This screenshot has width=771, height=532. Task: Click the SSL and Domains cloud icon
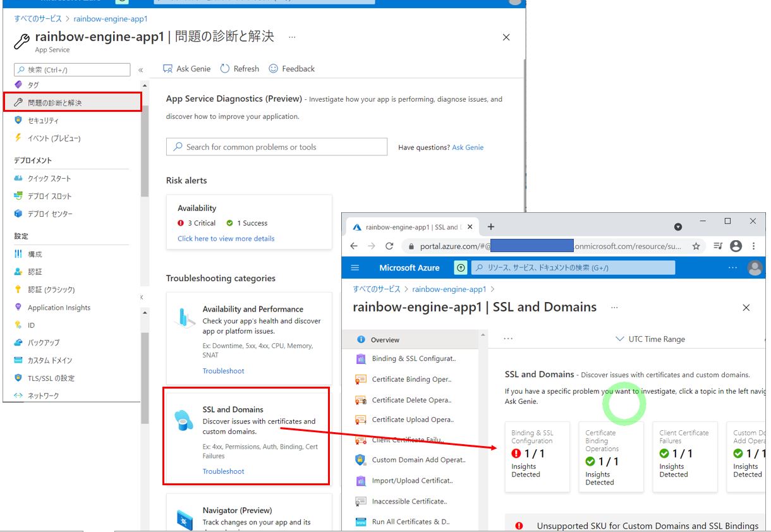pyautogui.click(x=183, y=420)
